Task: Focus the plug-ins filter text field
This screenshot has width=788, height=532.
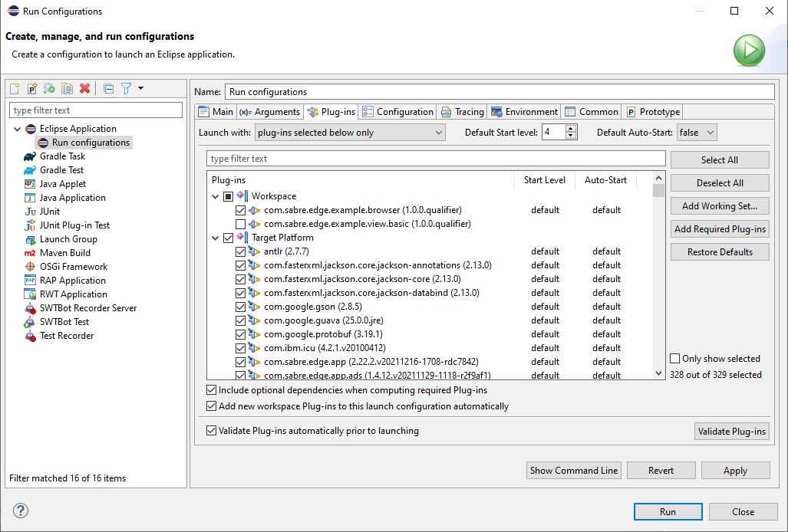Action: coord(436,159)
